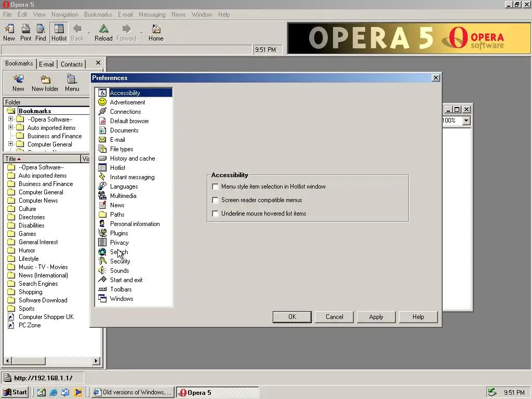Image resolution: width=532 pixels, height=399 pixels.
Task: Select the Paths folder icon
Action: pyautogui.click(x=102, y=215)
